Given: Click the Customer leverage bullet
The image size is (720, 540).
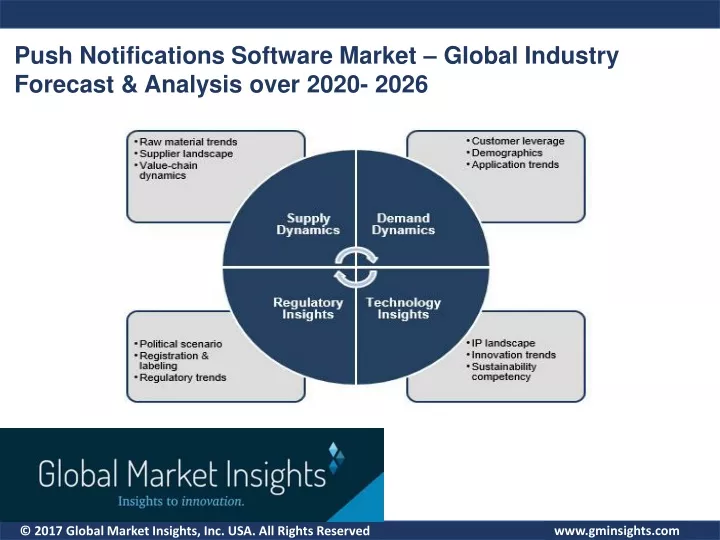Looking at the screenshot, I should 515,141.
